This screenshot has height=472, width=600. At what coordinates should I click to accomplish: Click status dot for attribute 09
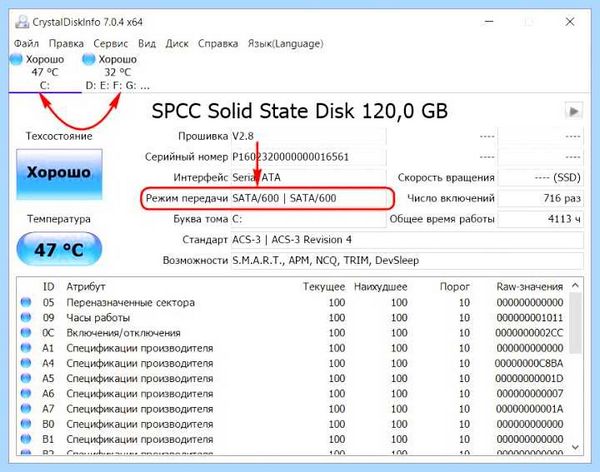click(x=26, y=317)
